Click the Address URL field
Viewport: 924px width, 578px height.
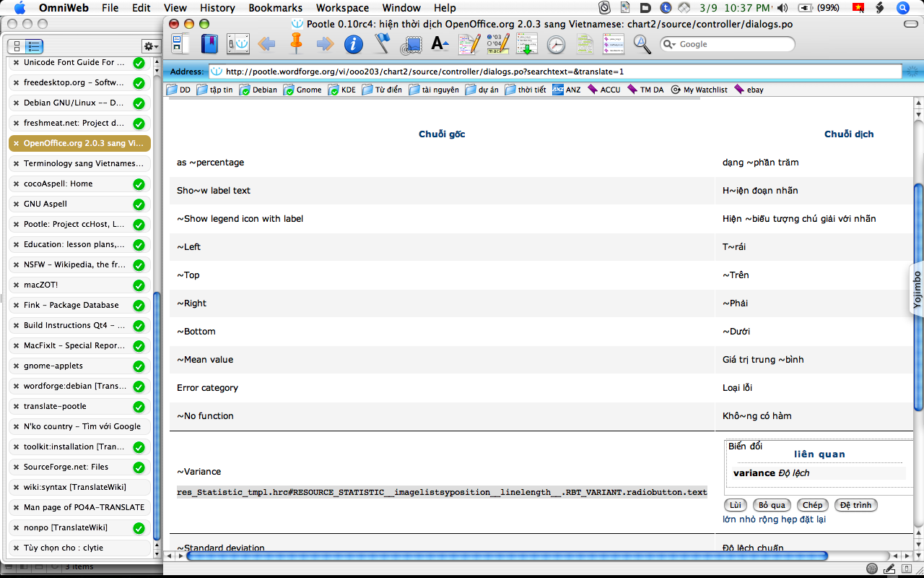(554, 72)
